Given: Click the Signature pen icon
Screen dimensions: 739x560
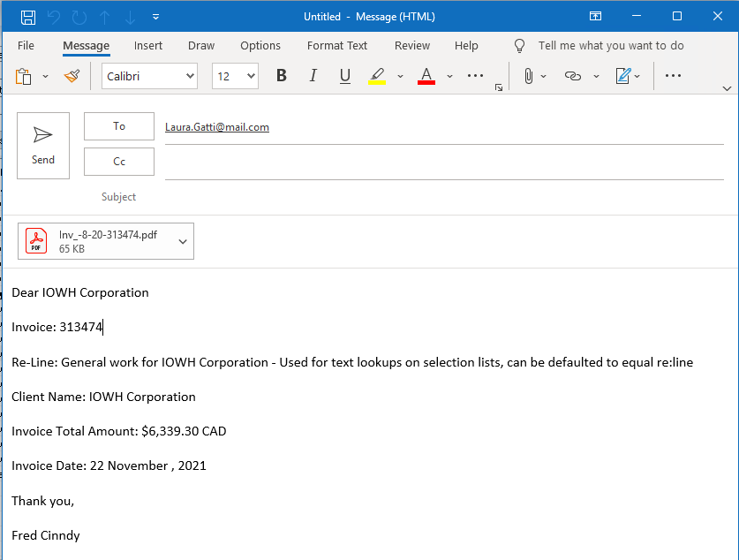Looking at the screenshot, I should (x=623, y=76).
